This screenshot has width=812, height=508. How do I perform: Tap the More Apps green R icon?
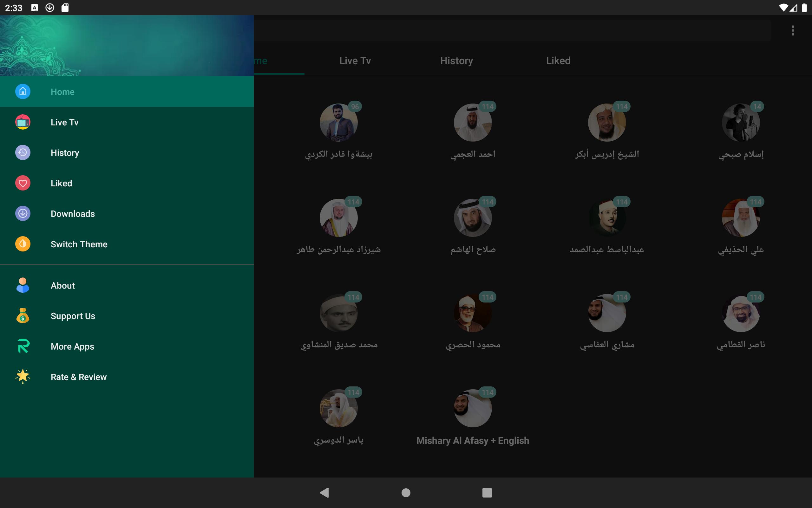point(23,346)
